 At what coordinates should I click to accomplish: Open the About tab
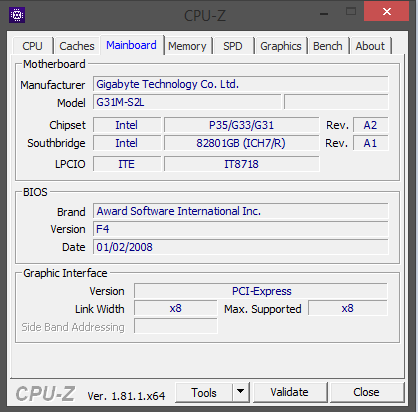pos(370,46)
